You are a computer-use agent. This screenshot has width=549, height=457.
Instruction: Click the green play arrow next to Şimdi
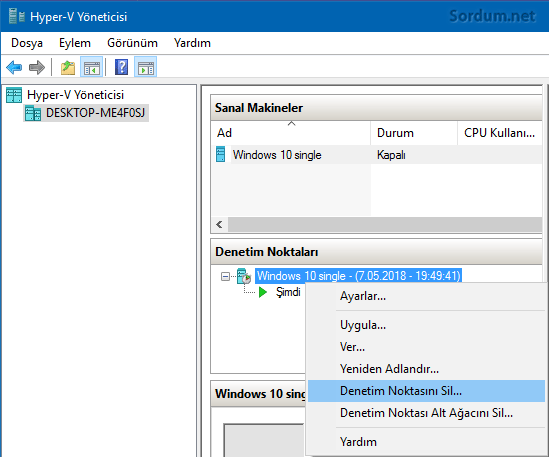[263, 292]
